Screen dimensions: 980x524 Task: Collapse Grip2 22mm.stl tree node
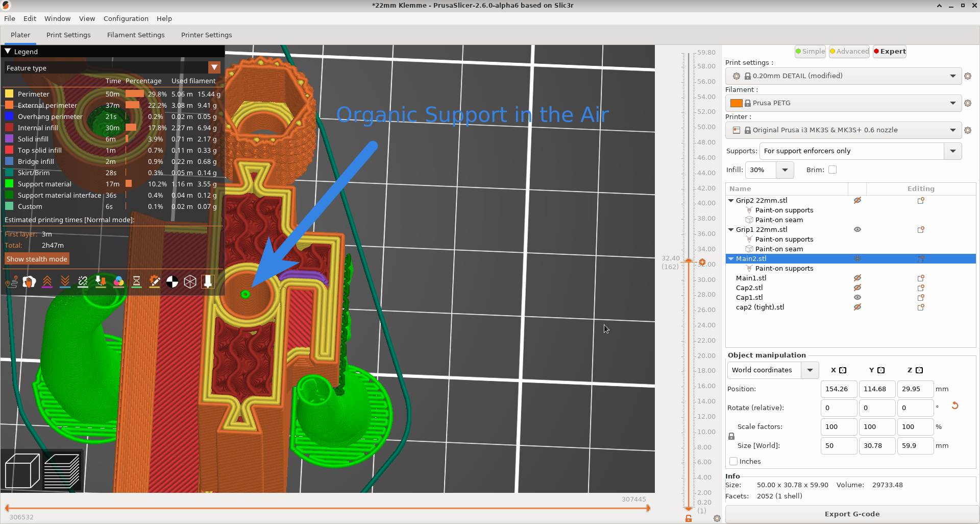tap(731, 201)
